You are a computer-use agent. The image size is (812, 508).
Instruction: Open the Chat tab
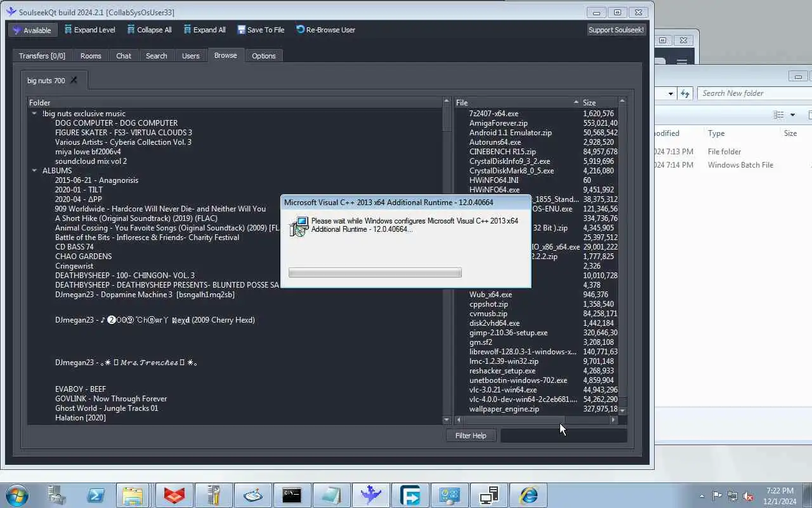[124, 56]
